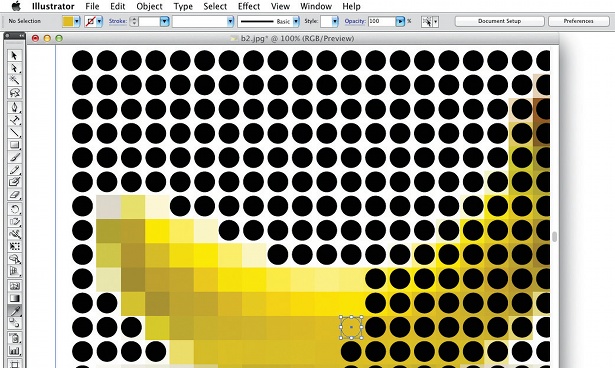Viewport: 615px width, 368px height.
Task: Select the Rectangle shape tool
Action: pos(15,145)
